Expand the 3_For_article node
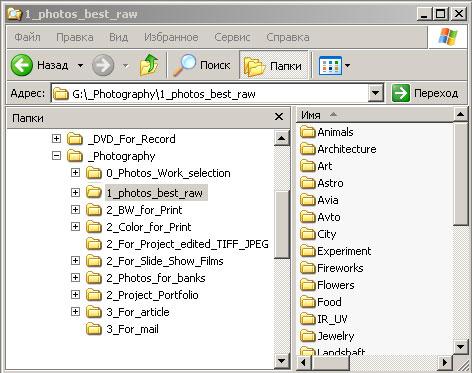This screenshot has height=373, width=472. [75, 311]
